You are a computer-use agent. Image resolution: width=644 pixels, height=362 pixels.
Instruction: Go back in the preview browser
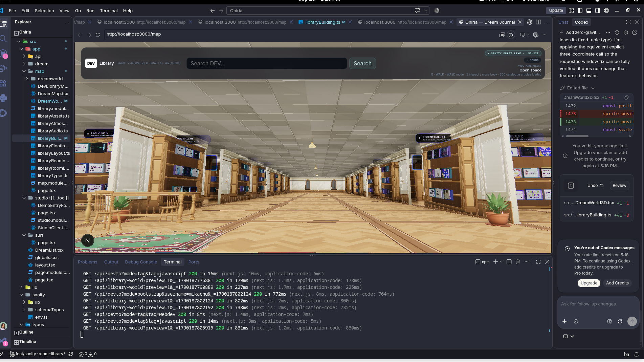(x=80, y=35)
